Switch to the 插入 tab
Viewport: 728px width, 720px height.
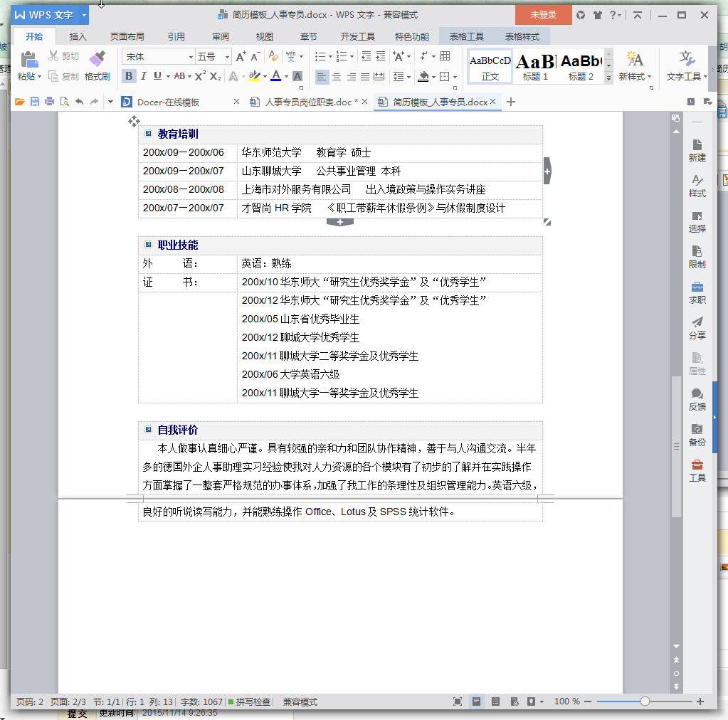pyautogui.click(x=78, y=37)
